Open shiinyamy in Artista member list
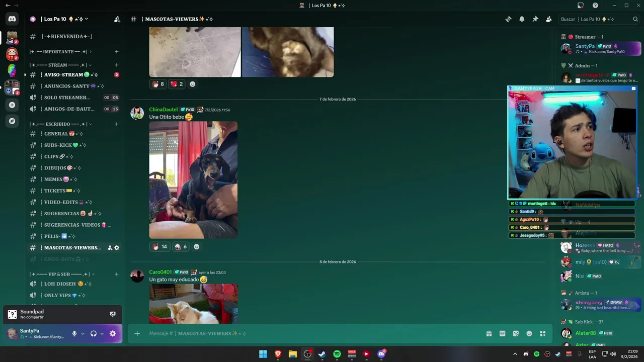Viewport: 644px width, 362px height. (x=601, y=305)
